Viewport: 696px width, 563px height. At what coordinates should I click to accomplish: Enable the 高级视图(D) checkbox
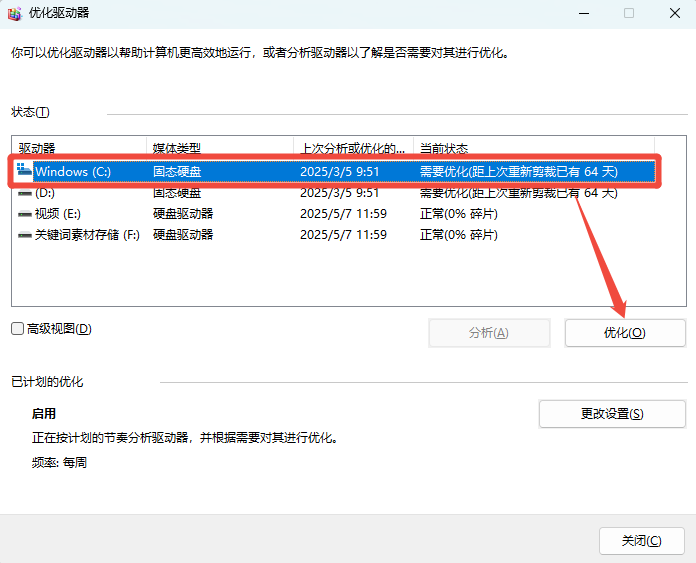(x=17, y=329)
